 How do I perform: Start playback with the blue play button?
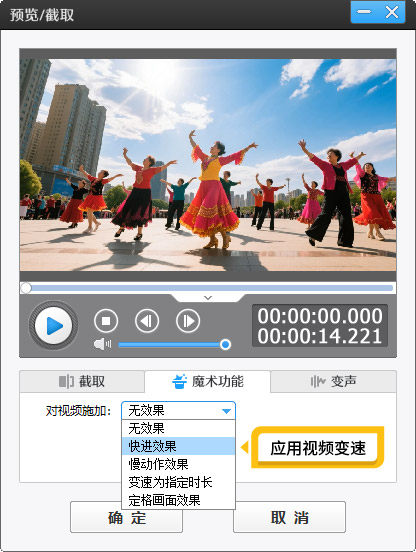(53, 325)
